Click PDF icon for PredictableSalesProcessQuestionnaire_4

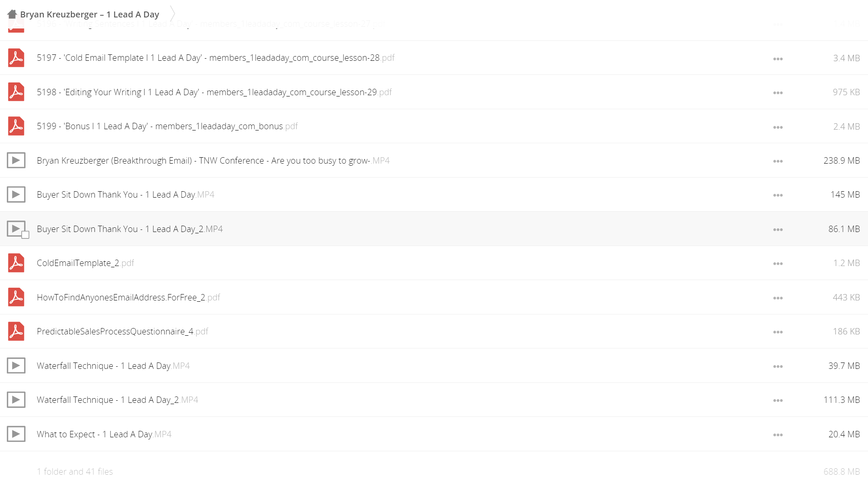pos(16,331)
